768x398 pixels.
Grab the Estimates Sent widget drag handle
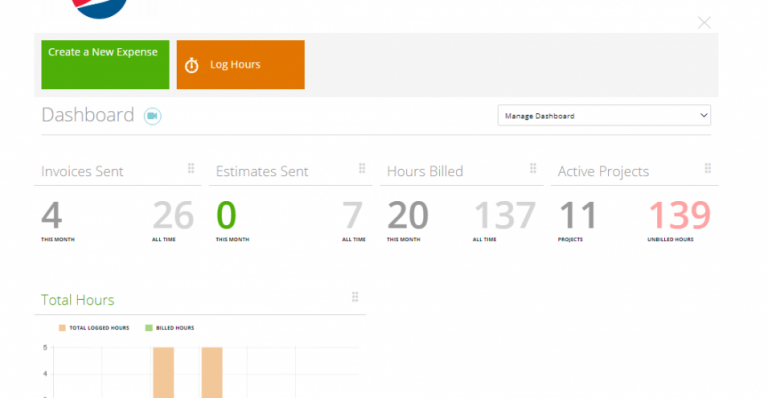[x=362, y=168]
